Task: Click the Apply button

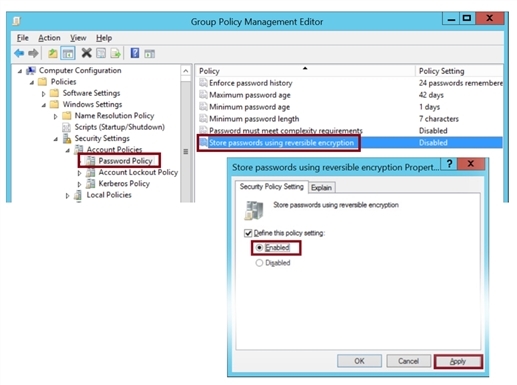Action: pos(458,361)
